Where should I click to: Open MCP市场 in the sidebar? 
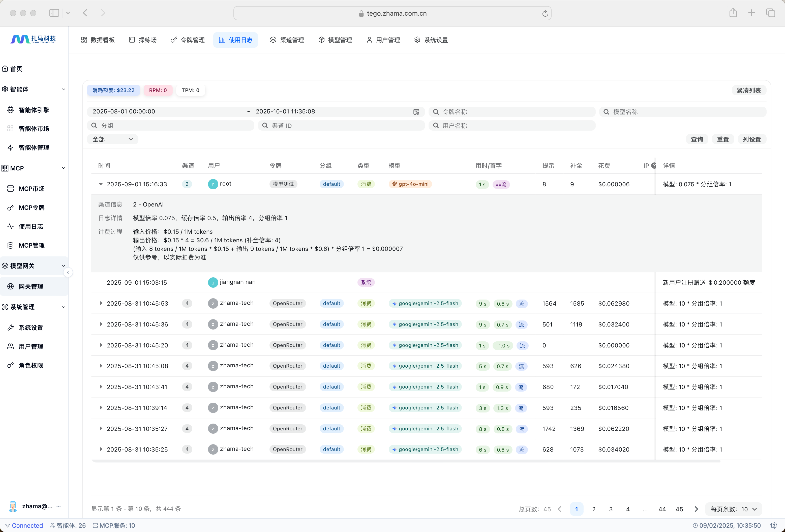(32, 189)
